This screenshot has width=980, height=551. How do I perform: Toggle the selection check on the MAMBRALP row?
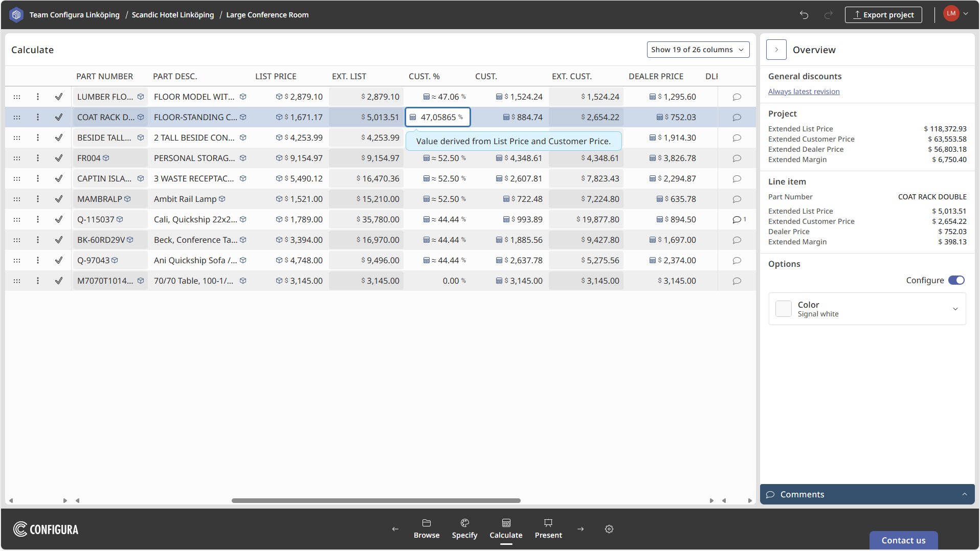click(59, 199)
